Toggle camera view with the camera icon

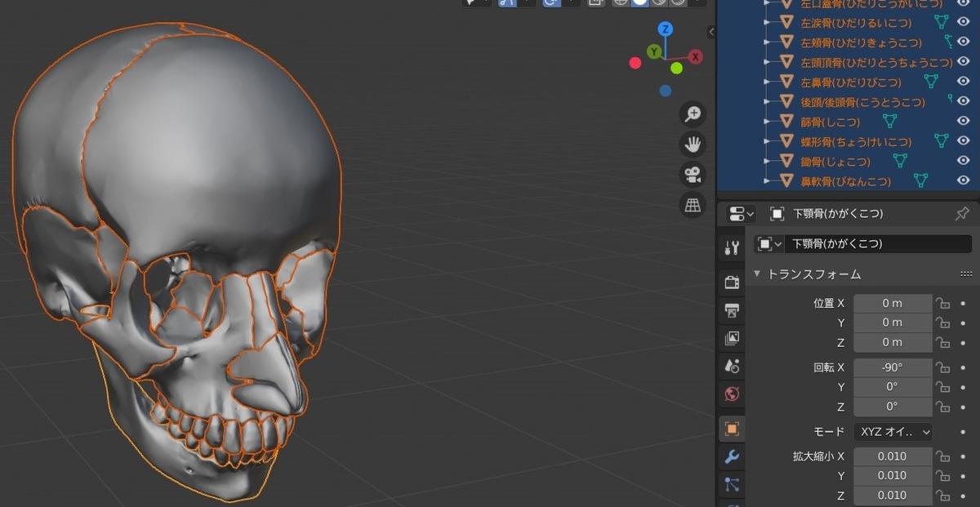[693, 175]
